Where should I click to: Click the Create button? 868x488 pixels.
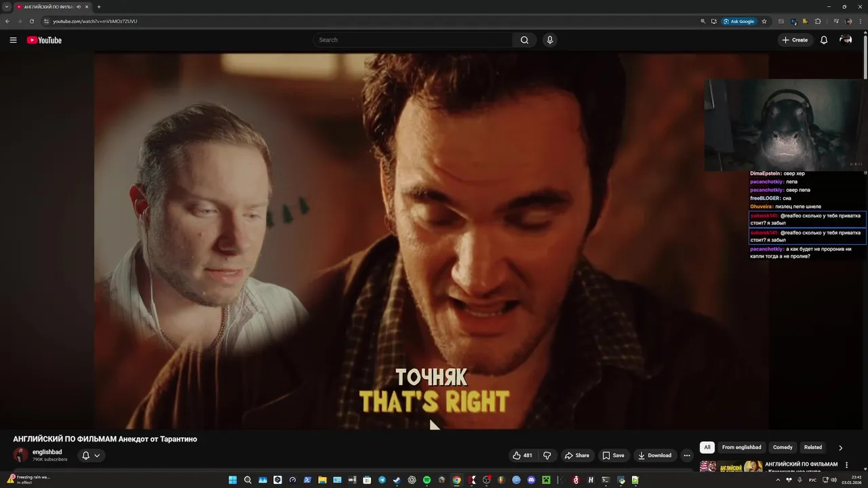click(x=795, y=40)
